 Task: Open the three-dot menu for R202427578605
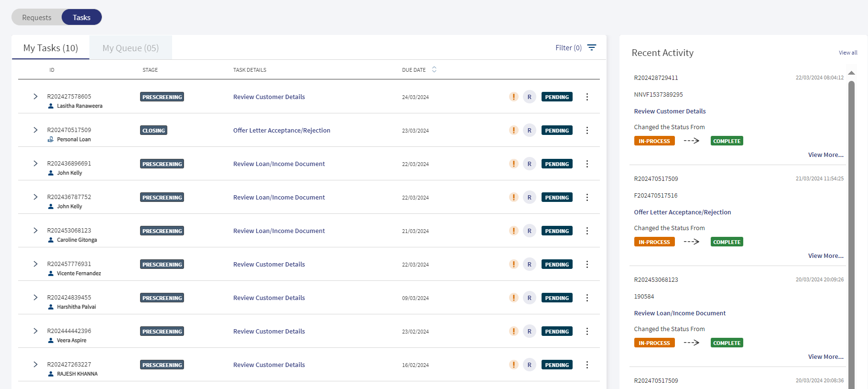click(587, 97)
